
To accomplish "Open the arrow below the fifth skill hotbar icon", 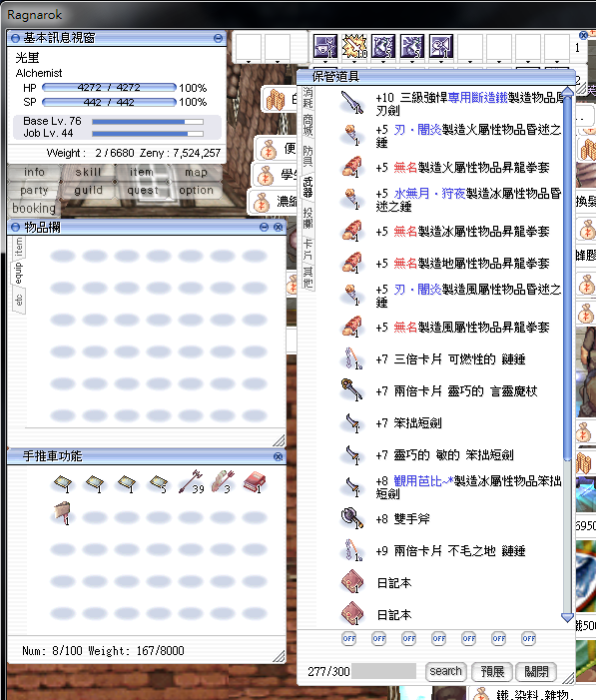I will coord(441,62).
